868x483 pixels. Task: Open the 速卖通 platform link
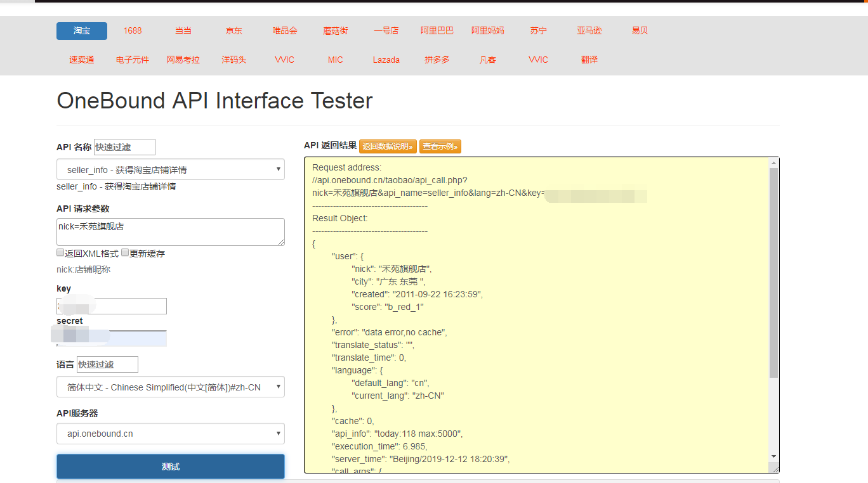(82, 60)
